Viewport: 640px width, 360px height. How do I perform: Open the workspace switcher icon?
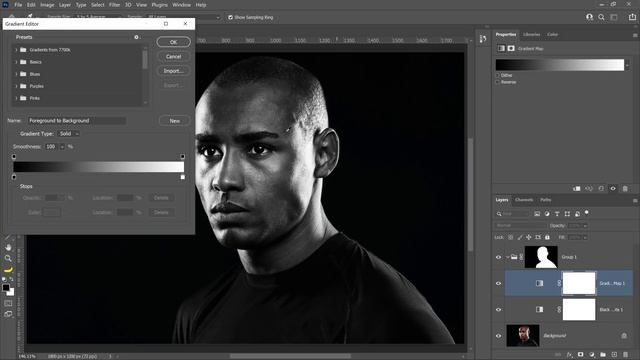614,17
